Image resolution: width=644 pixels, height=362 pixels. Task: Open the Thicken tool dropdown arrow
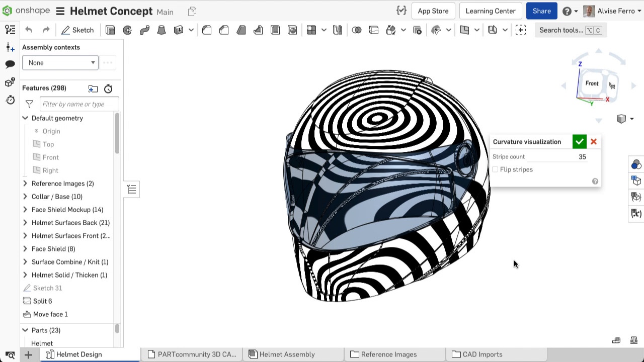click(x=191, y=30)
